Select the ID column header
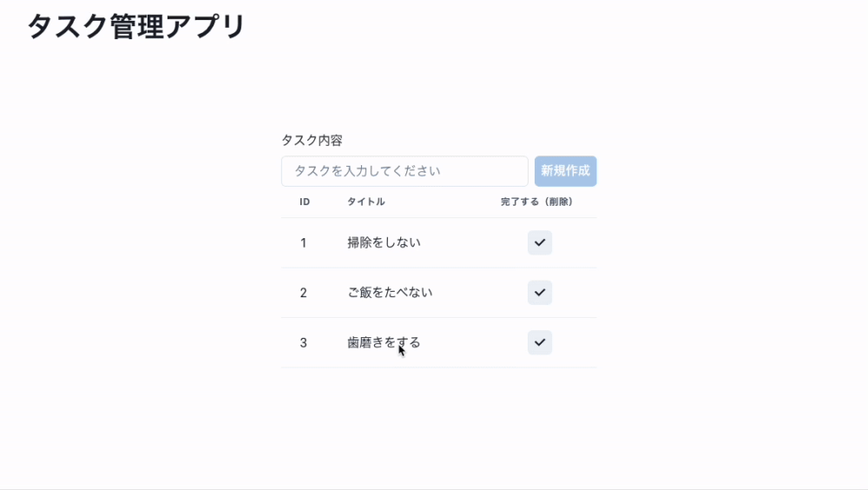Viewport: 868px width, 490px height. coord(305,202)
